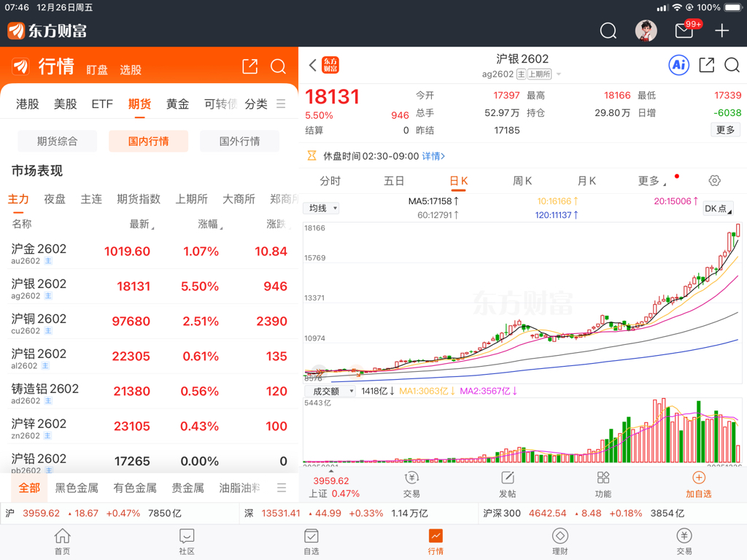
Task: Sort by 最新 column
Action: click(142, 224)
